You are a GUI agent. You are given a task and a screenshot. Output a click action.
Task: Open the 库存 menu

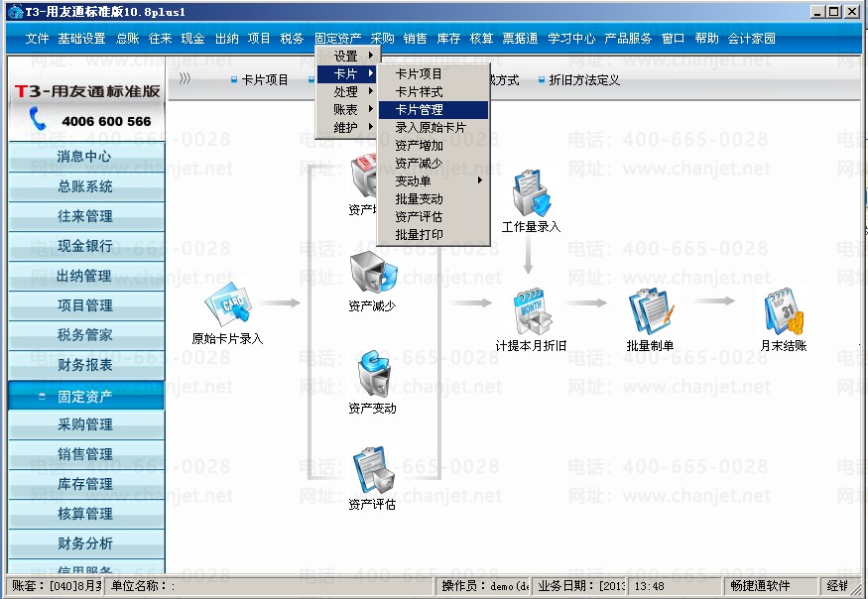[x=448, y=39]
